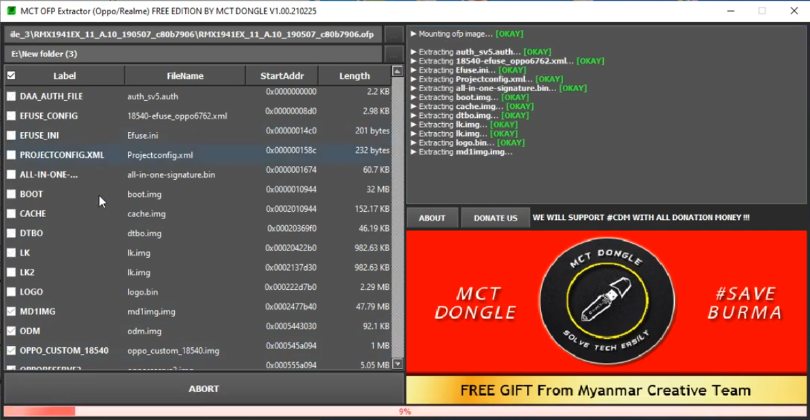Click the E:\New folder (3) output path field
This screenshot has width=810, height=420.
[x=193, y=54]
